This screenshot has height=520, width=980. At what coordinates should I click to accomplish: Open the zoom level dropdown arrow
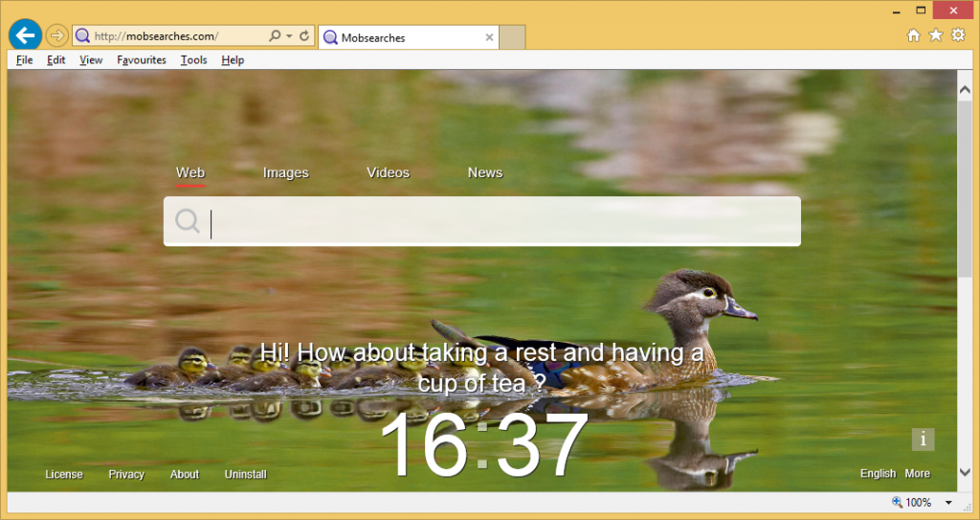pos(948,503)
